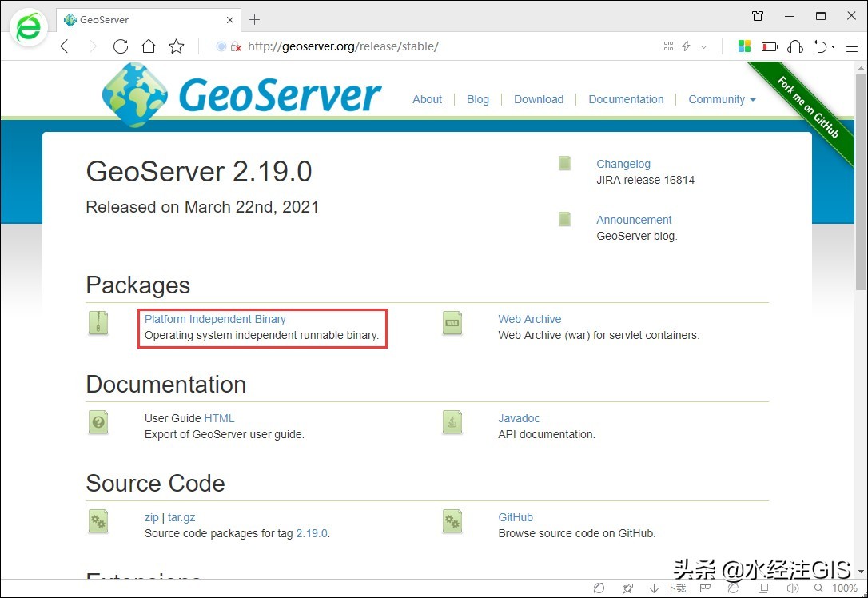
Task: Open the browser home page icon
Action: pyautogui.click(x=149, y=46)
